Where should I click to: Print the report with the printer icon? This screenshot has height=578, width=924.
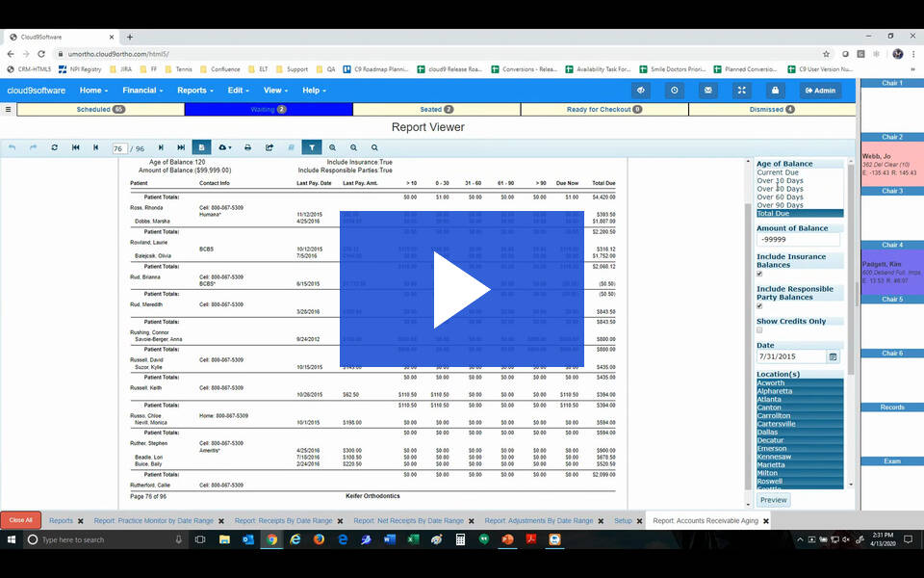pyautogui.click(x=247, y=147)
